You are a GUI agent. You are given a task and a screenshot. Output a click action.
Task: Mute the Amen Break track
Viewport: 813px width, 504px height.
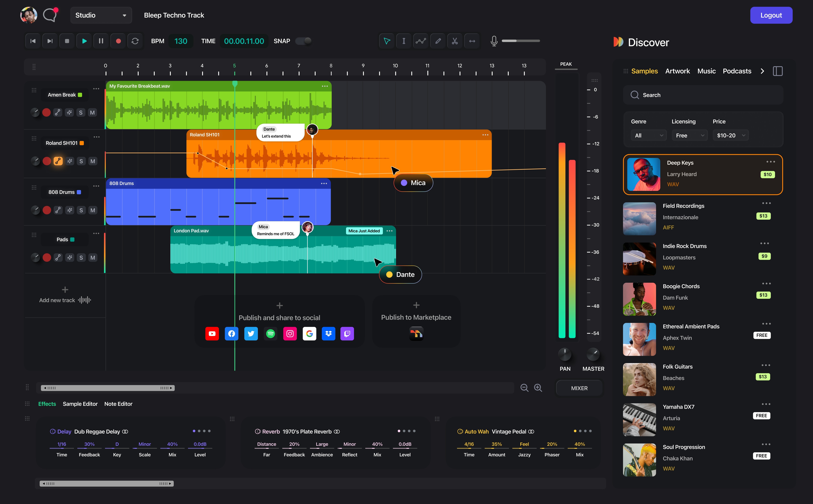(92, 113)
